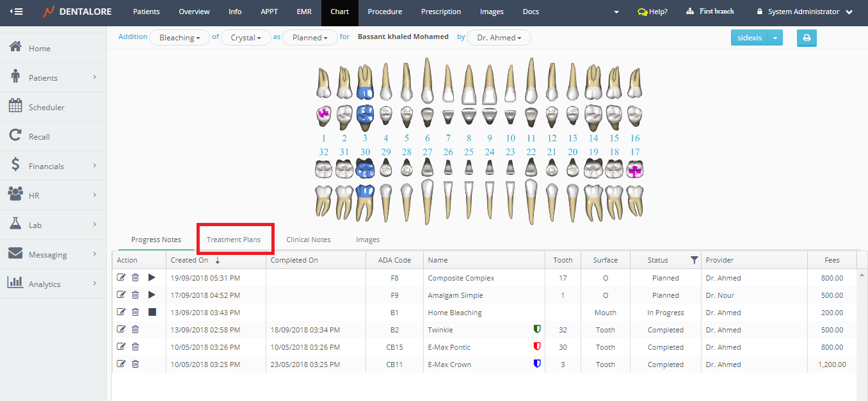Switch to the Treatment Plans tab

(x=234, y=240)
